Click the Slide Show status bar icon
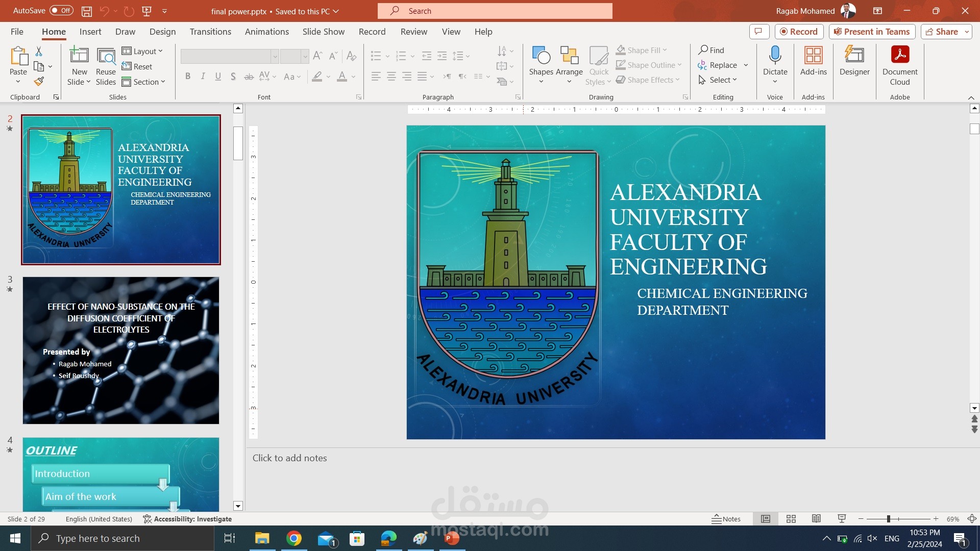The image size is (980, 551). pos(842,519)
